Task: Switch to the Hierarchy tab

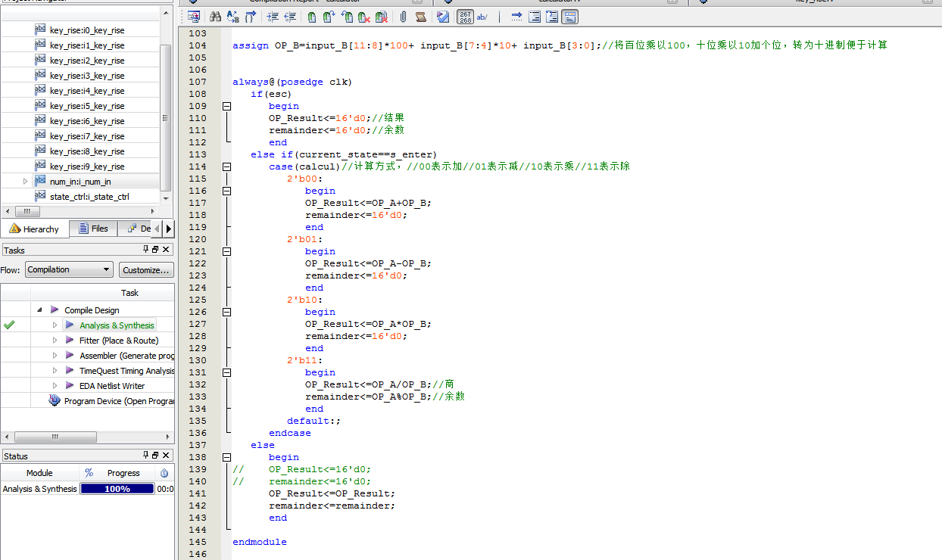Action: tap(34, 229)
